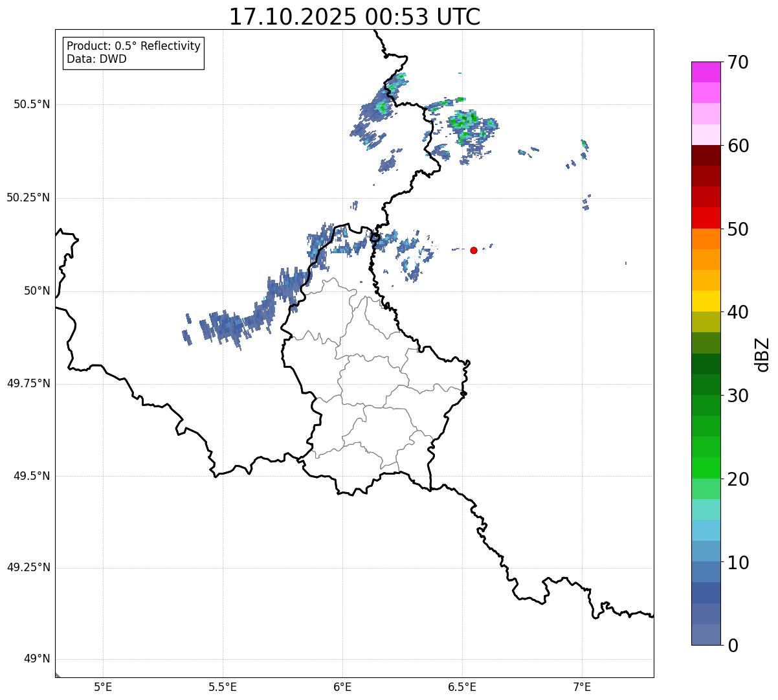Click the 0 tick on colorbar
Viewport: 778px width, 700px height.
pyautogui.click(x=733, y=646)
